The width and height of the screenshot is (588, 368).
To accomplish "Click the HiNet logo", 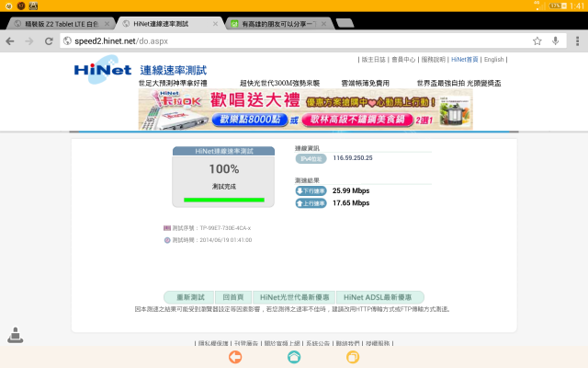I will point(102,70).
